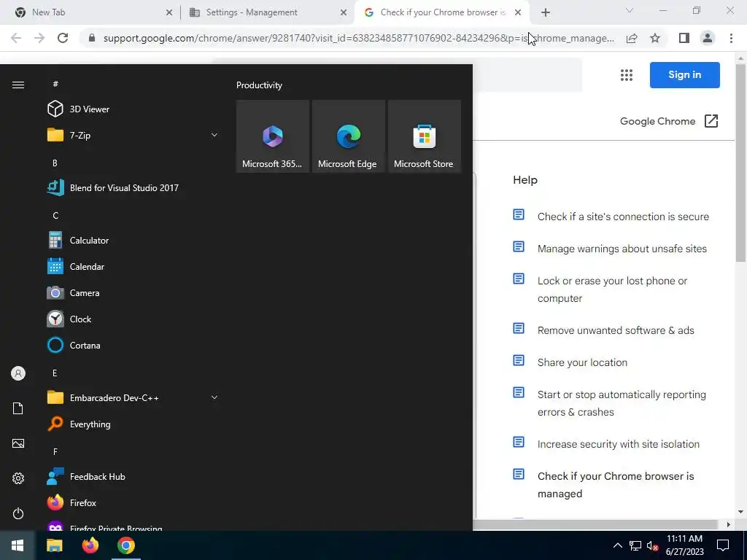Open the Calculator app
747x560 pixels.
(x=77, y=241)
